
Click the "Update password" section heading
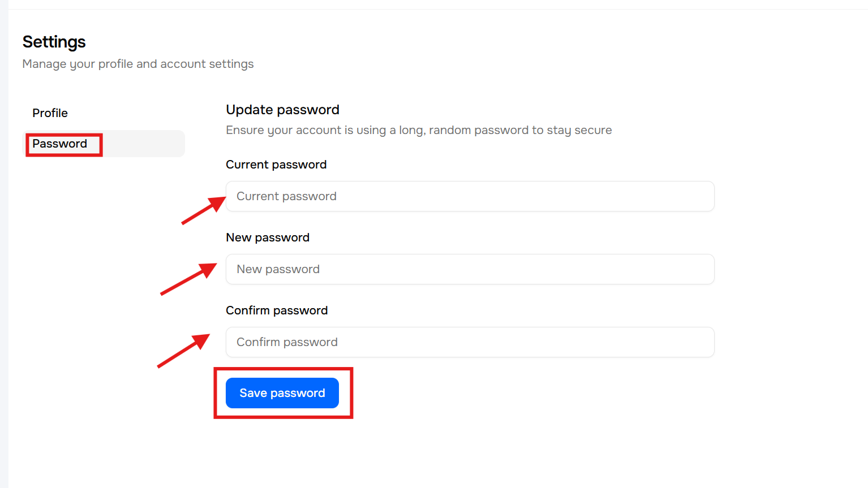point(282,110)
